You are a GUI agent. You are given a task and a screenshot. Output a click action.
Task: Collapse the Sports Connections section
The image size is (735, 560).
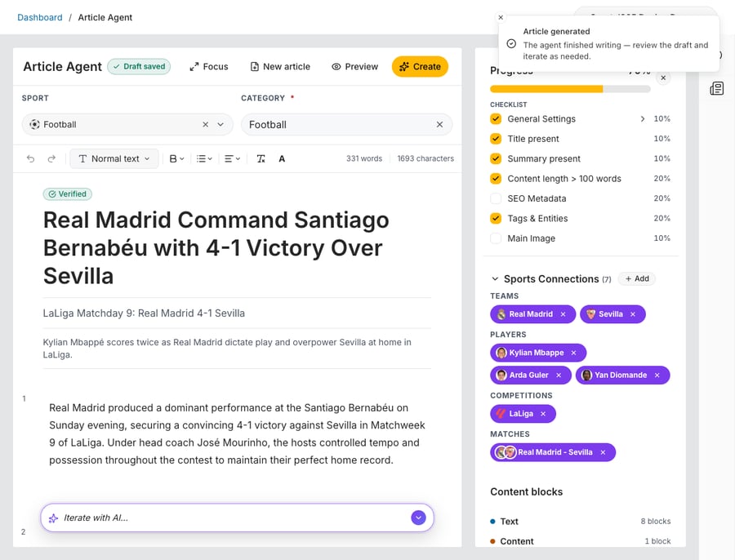pyautogui.click(x=495, y=279)
